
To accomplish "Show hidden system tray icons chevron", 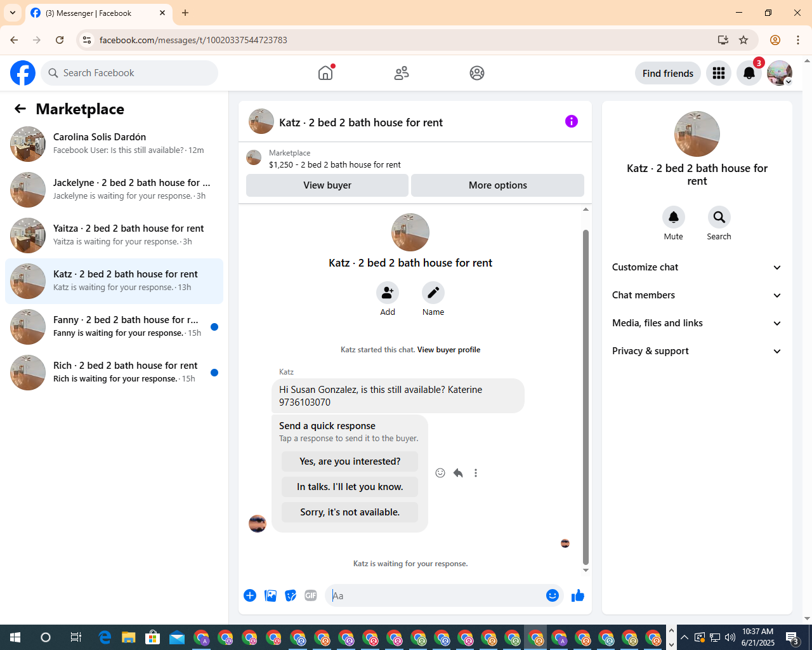I will click(684, 637).
